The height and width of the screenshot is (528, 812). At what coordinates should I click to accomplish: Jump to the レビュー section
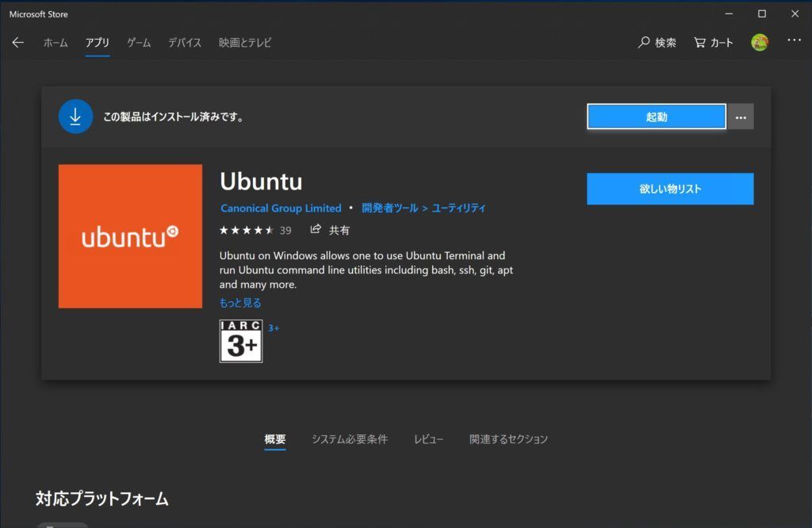click(428, 439)
